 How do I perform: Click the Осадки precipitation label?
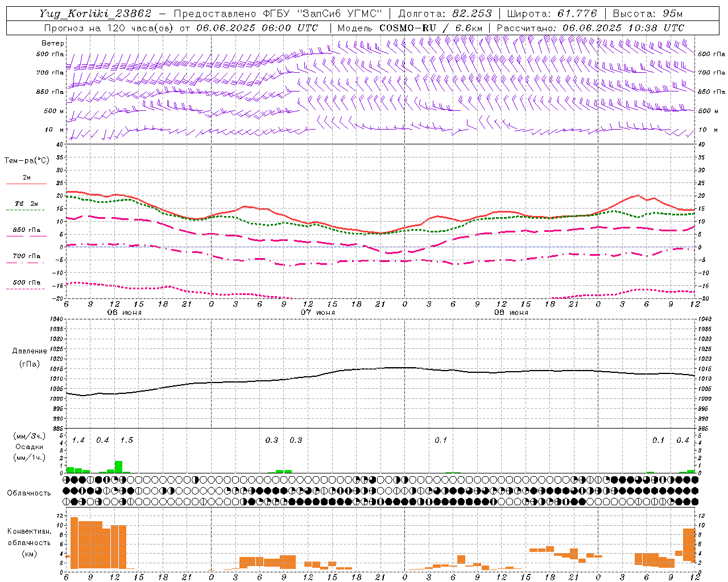pos(30,447)
